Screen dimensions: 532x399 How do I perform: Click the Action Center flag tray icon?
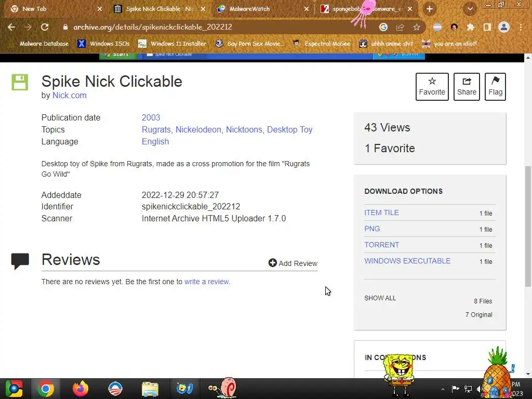455,389
